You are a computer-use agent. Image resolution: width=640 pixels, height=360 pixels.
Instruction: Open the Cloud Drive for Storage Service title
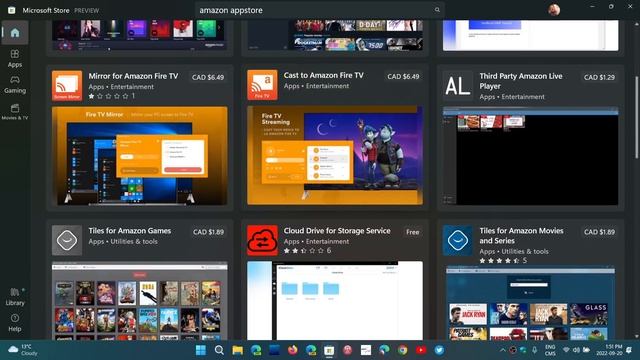pyautogui.click(x=337, y=231)
